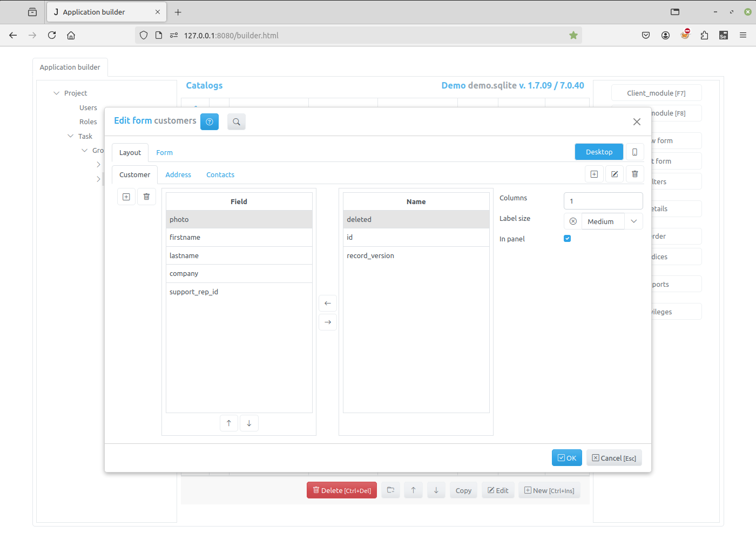The height and width of the screenshot is (533, 756).
Task: Add a new layout tab with plus icon
Action: coord(594,174)
